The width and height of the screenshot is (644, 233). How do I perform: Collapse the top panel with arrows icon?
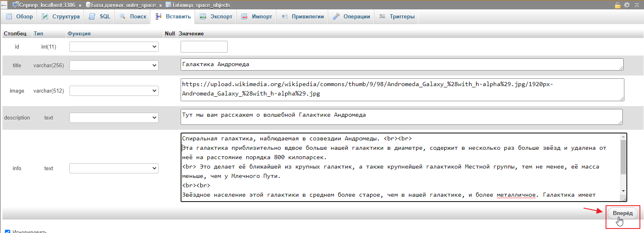(637, 5)
